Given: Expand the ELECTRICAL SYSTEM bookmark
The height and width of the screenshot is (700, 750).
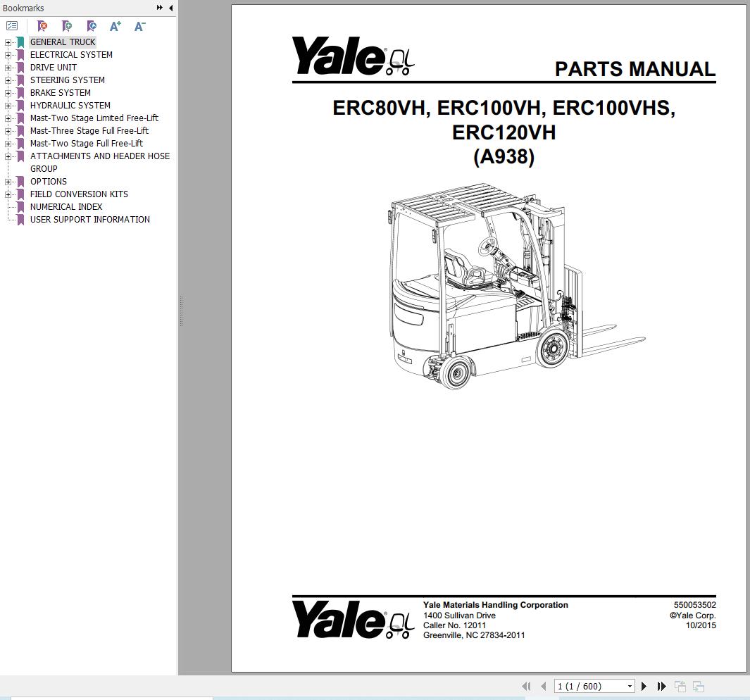Looking at the screenshot, I should [x=6, y=54].
